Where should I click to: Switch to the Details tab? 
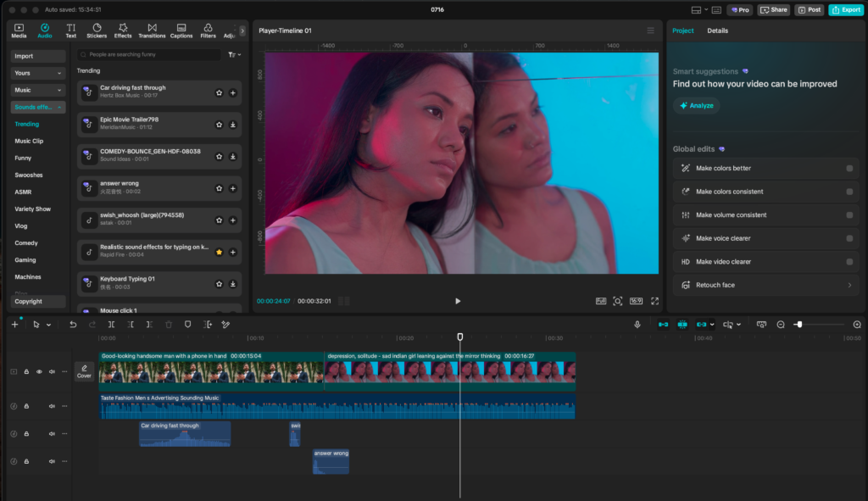point(717,31)
